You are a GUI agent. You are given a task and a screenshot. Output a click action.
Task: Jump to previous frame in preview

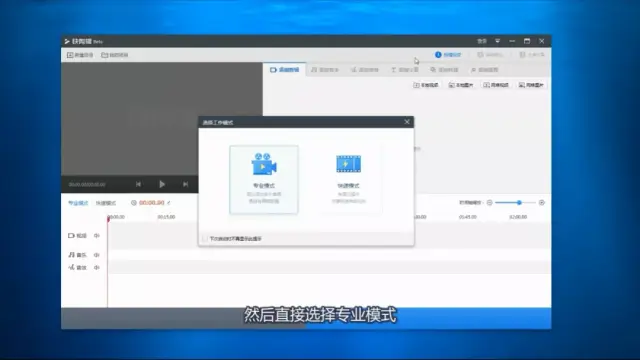tap(138, 184)
